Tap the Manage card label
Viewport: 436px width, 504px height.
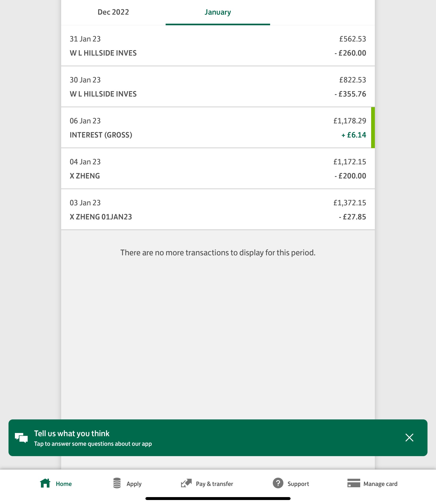[x=380, y=484]
